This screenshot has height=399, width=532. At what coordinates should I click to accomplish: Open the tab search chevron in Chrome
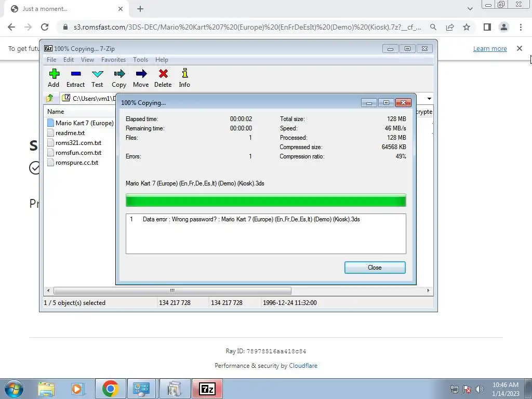pos(470,9)
